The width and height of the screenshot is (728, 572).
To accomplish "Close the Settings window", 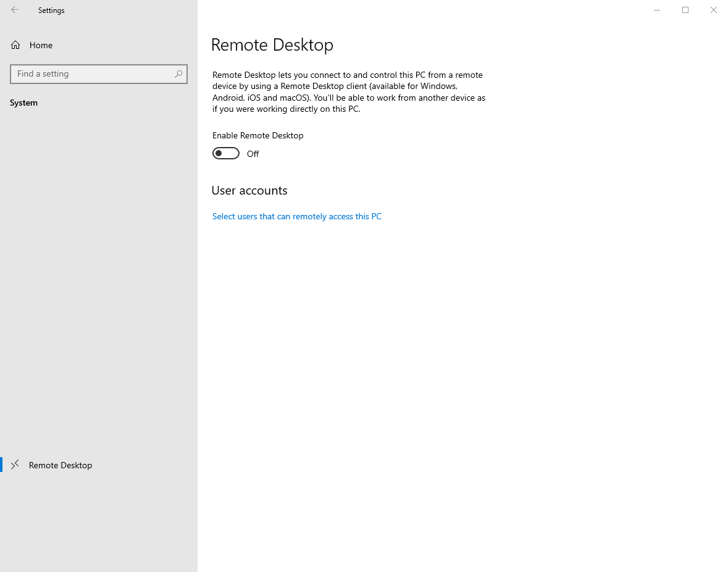I will (714, 10).
